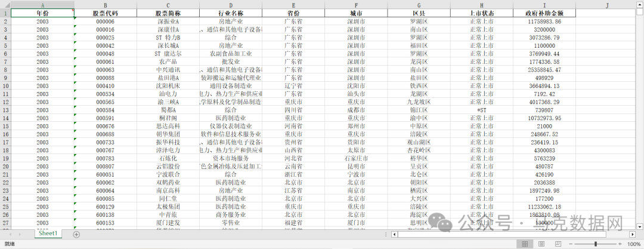
Task: Select the cell containing 仪器仪表制造业
Action: click(x=231, y=126)
